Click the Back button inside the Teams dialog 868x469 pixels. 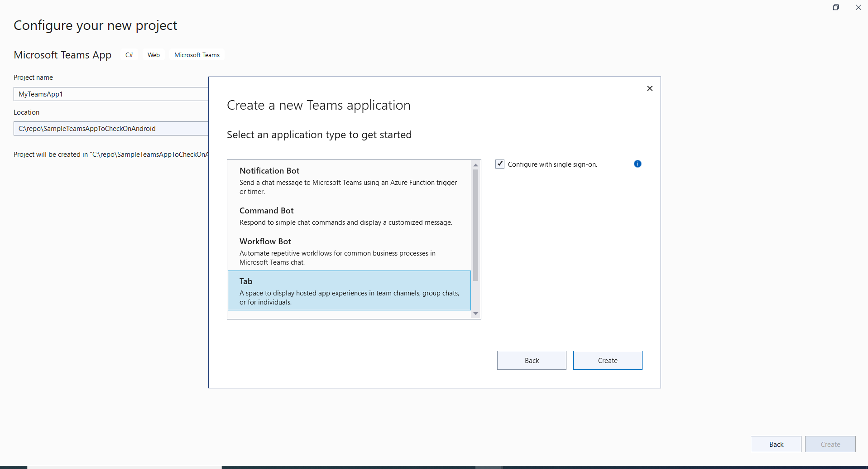coord(531,360)
